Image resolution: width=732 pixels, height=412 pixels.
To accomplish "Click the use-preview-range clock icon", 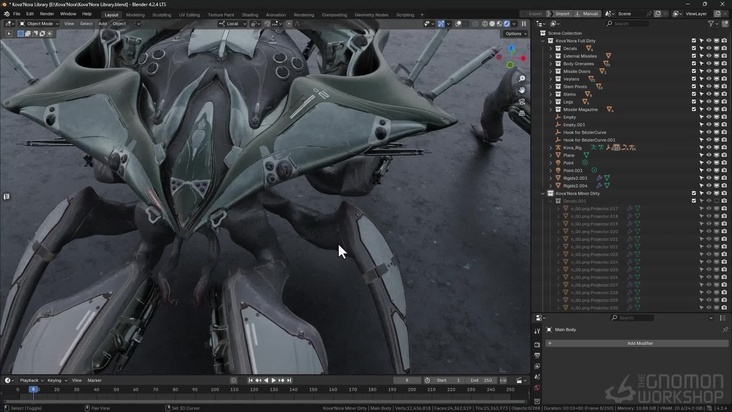I will [x=427, y=380].
